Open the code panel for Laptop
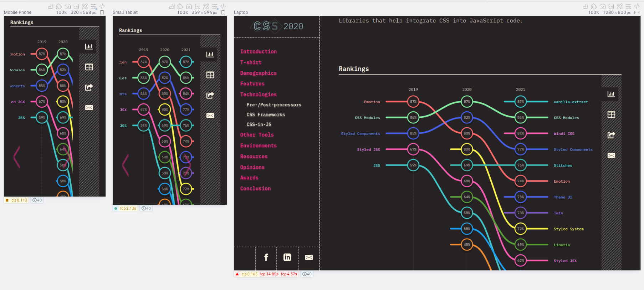This screenshot has width=644, height=290. click(637, 6)
